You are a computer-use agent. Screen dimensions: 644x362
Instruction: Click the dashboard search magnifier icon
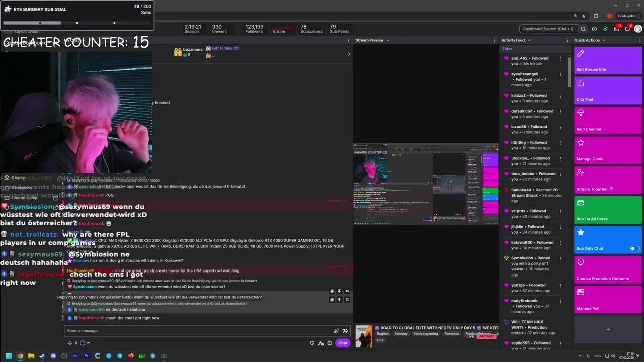[x=583, y=29]
